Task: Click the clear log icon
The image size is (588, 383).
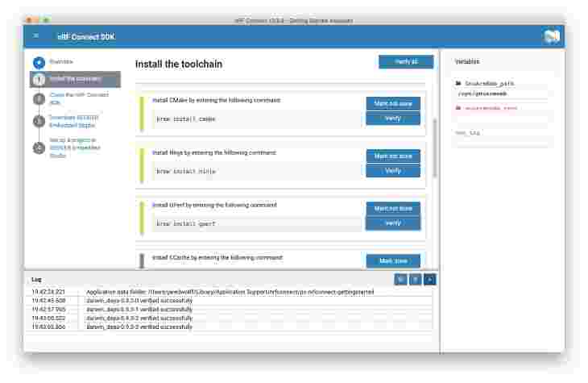Action: pos(415,279)
